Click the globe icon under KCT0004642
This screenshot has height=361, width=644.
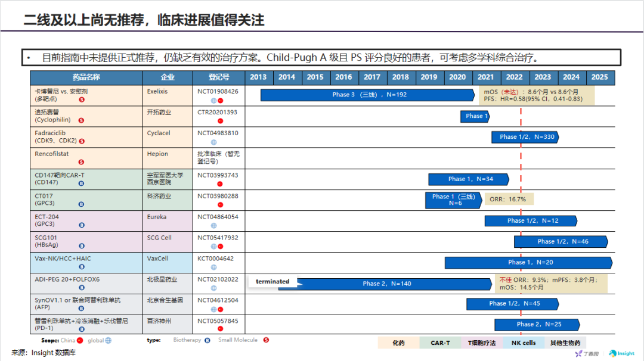pyautogui.click(x=213, y=267)
